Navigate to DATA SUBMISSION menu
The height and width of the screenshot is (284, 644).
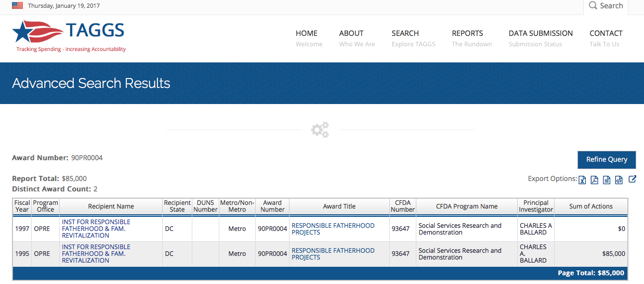click(541, 33)
